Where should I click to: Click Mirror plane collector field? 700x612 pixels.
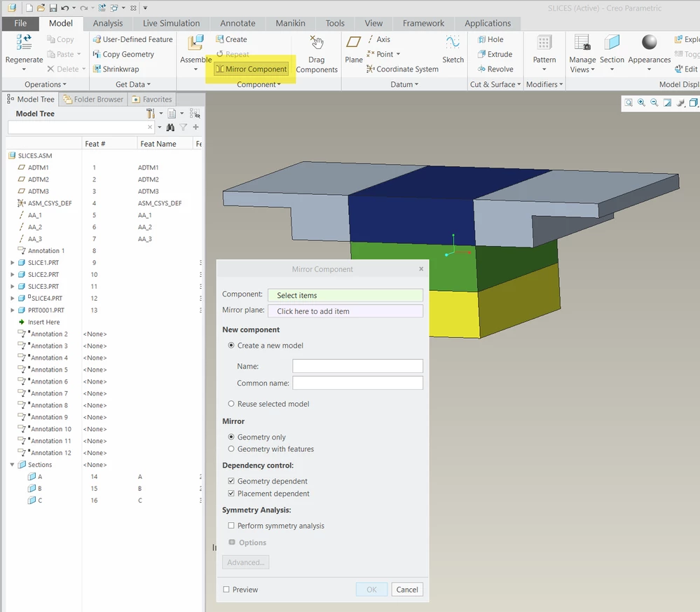[345, 311]
